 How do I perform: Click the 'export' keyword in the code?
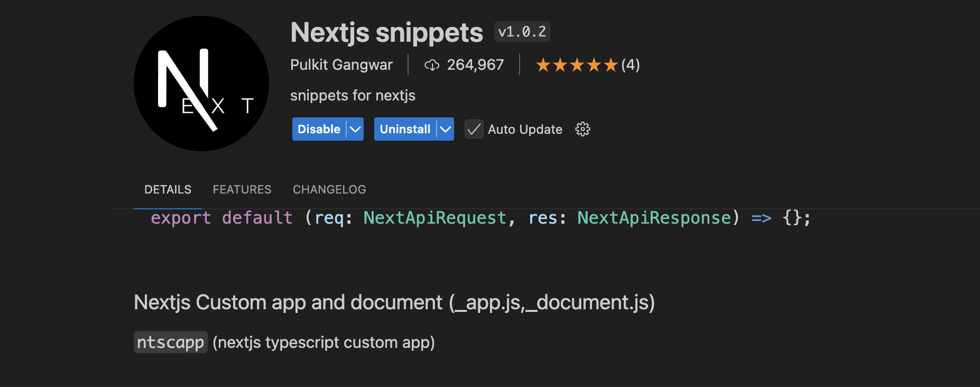181,218
